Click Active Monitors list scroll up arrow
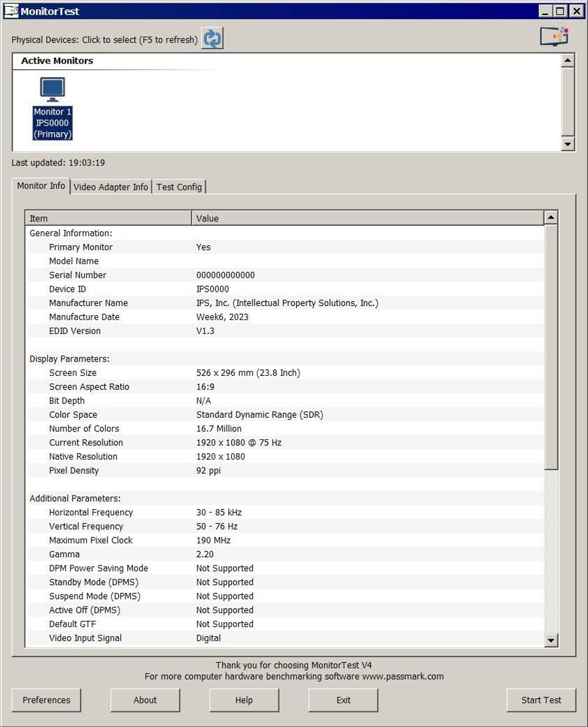The image size is (588, 727). 568,60
